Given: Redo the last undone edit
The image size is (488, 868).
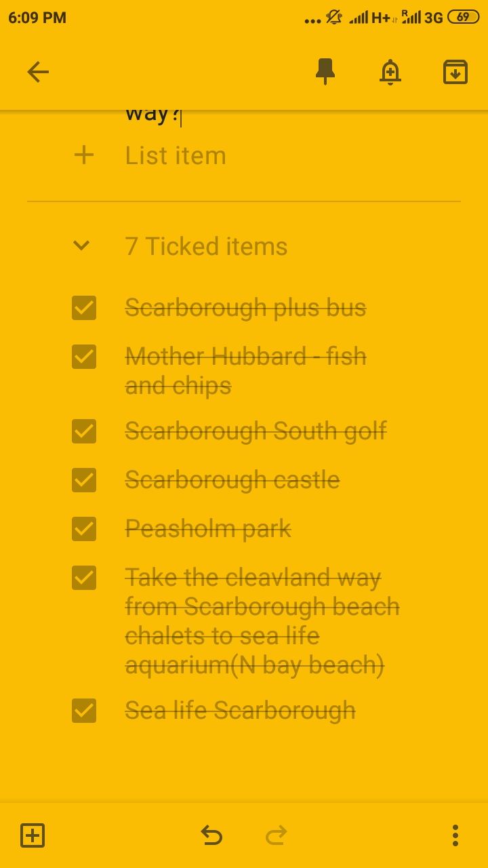Looking at the screenshot, I should (x=277, y=835).
